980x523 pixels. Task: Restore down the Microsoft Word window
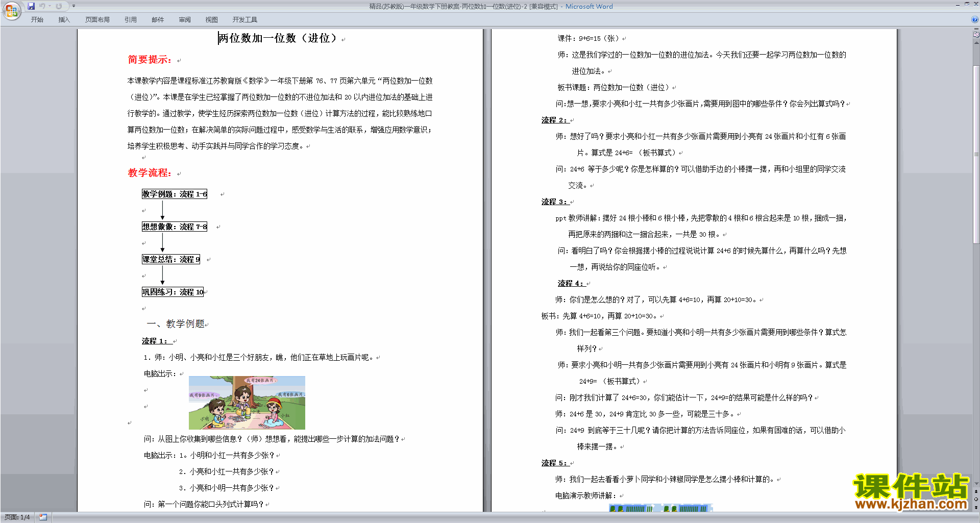click(967, 4)
